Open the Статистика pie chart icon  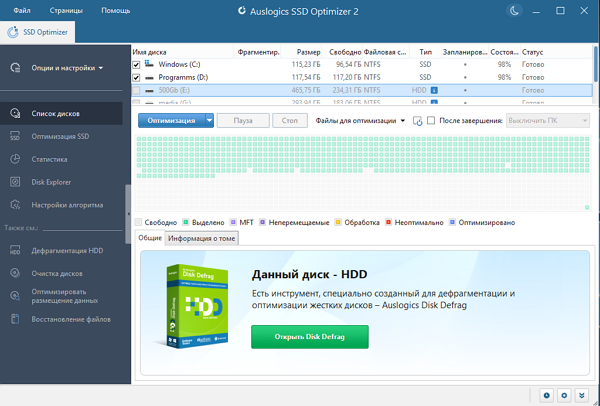(x=15, y=159)
